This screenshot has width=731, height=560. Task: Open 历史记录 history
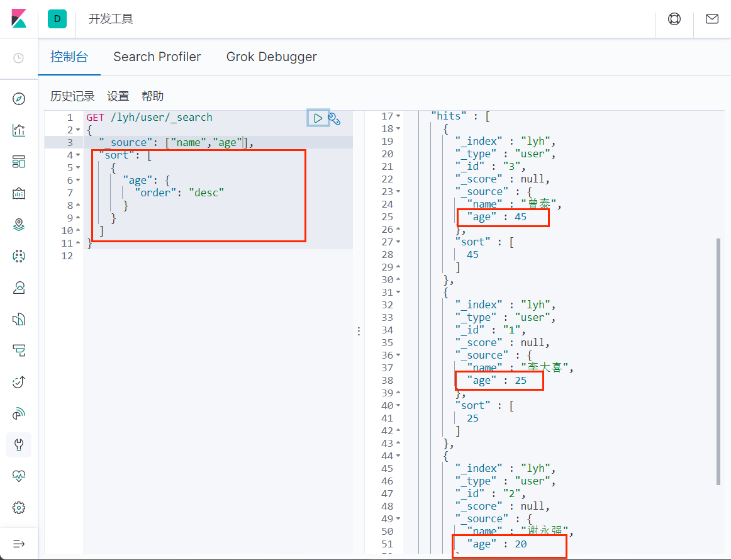pyautogui.click(x=72, y=96)
